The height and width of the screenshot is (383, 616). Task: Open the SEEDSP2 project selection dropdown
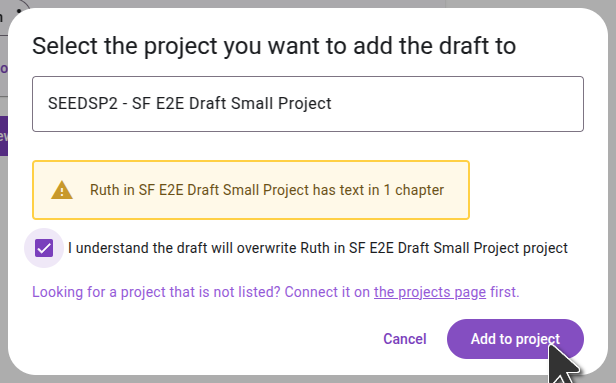[308, 104]
